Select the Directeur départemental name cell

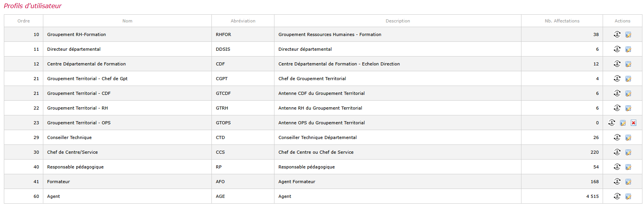click(x=127, y=49)
